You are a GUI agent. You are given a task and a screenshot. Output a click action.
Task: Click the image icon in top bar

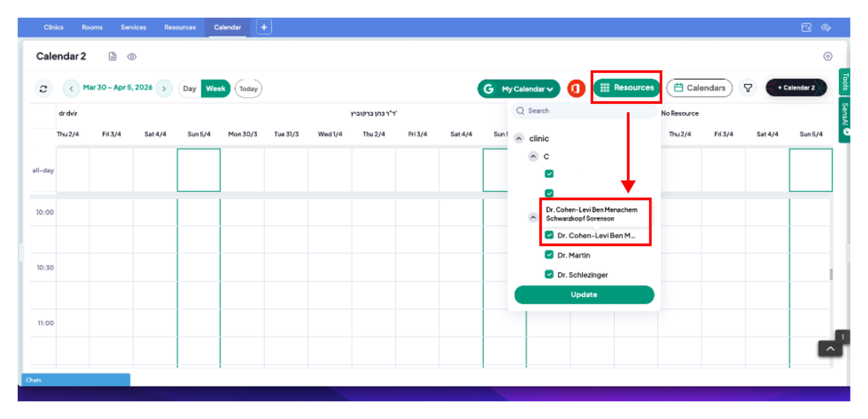[x=806, y=27]
